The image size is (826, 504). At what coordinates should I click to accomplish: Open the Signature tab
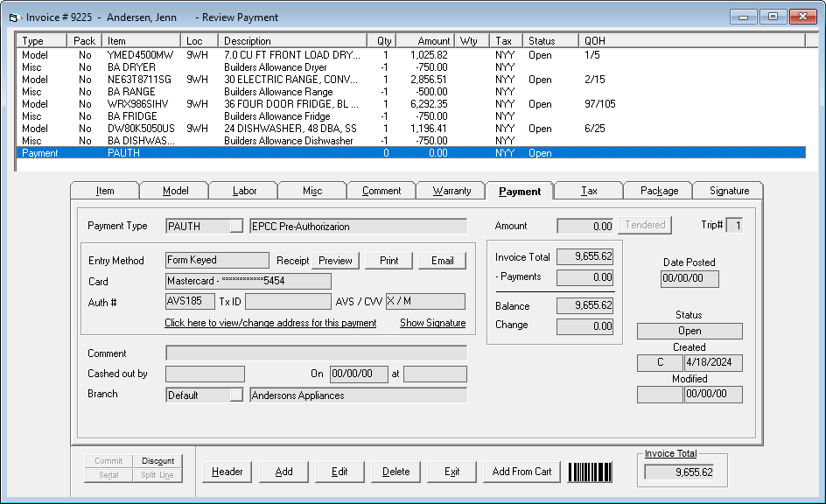(x=729, y=191)
